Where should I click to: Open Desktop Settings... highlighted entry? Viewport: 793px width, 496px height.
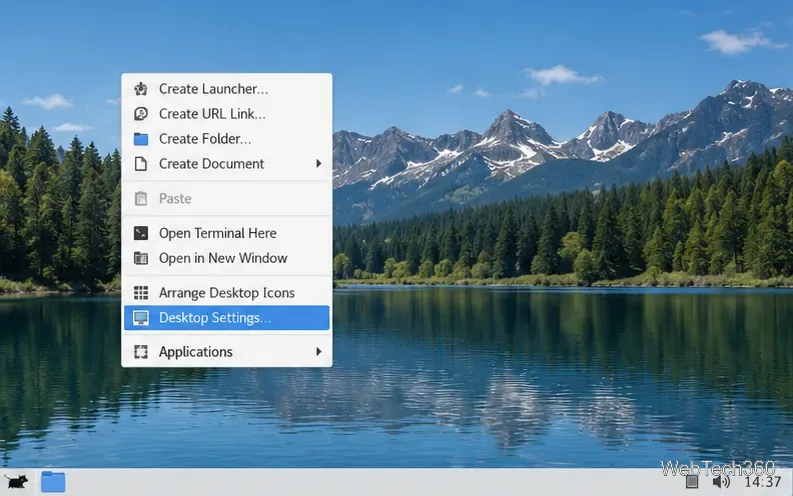tap(227, 318)
